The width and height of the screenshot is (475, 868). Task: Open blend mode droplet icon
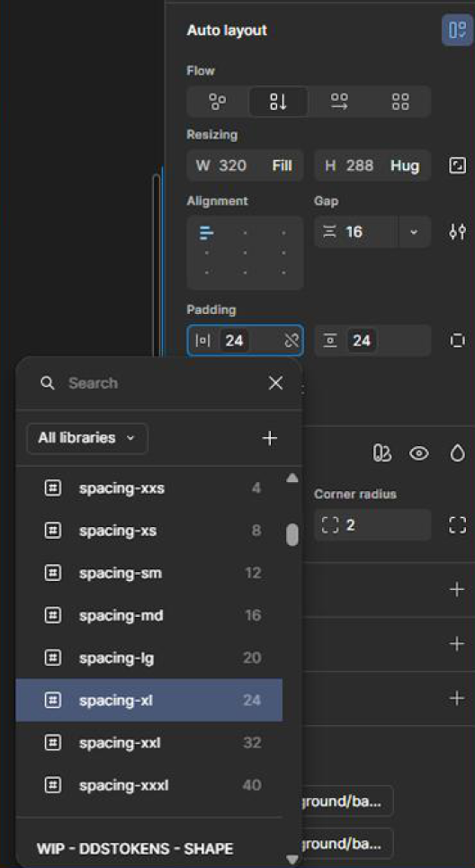(x=457, y=454)
